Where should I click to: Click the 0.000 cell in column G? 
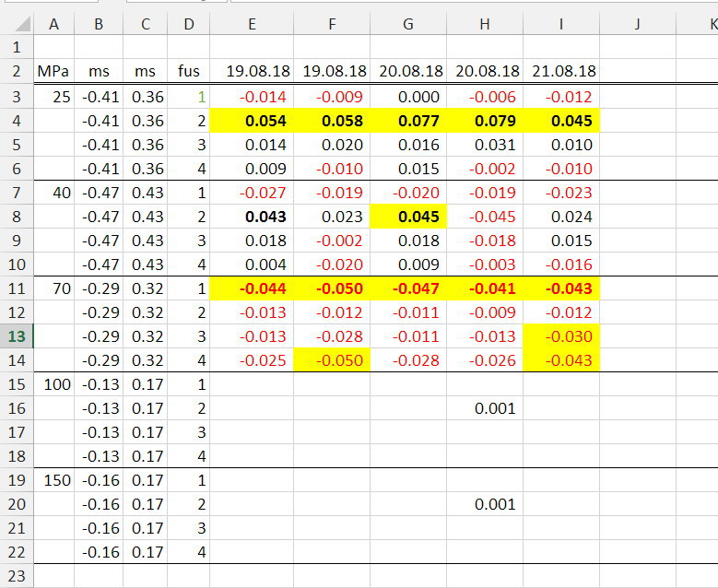click(x=408, y=97)
